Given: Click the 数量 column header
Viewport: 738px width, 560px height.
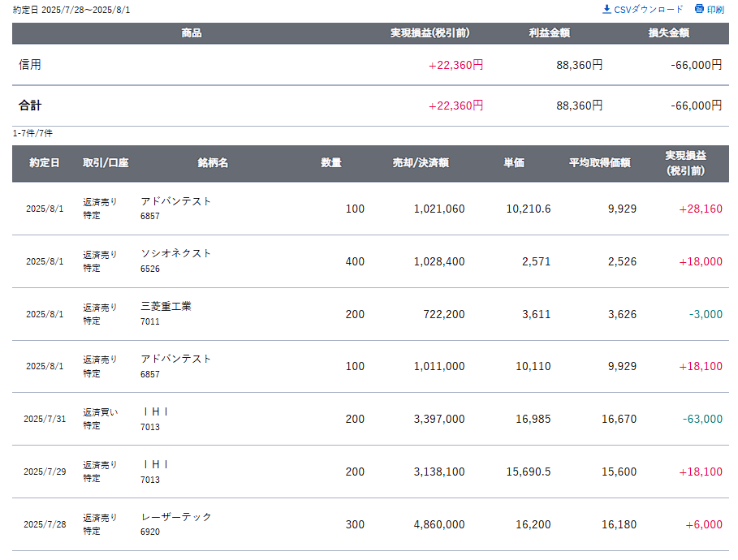Looking at the screenshot, I should [331, 163].
